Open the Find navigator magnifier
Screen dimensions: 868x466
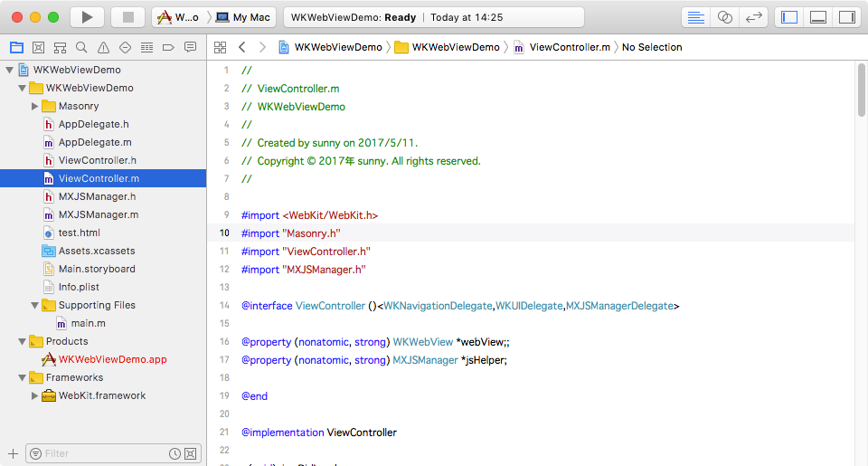(x=81, y=48)
